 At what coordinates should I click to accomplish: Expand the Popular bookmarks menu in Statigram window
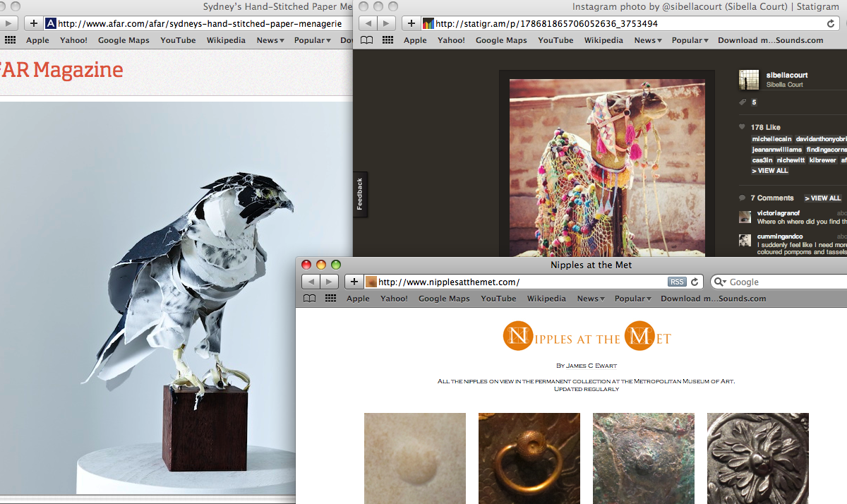[690, 40]
